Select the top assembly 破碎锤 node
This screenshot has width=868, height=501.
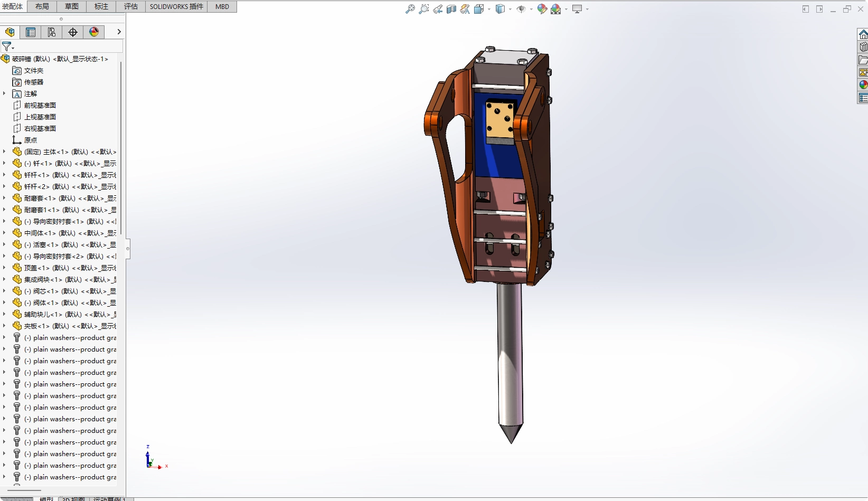pyautogui.click(x=60, y=59)
